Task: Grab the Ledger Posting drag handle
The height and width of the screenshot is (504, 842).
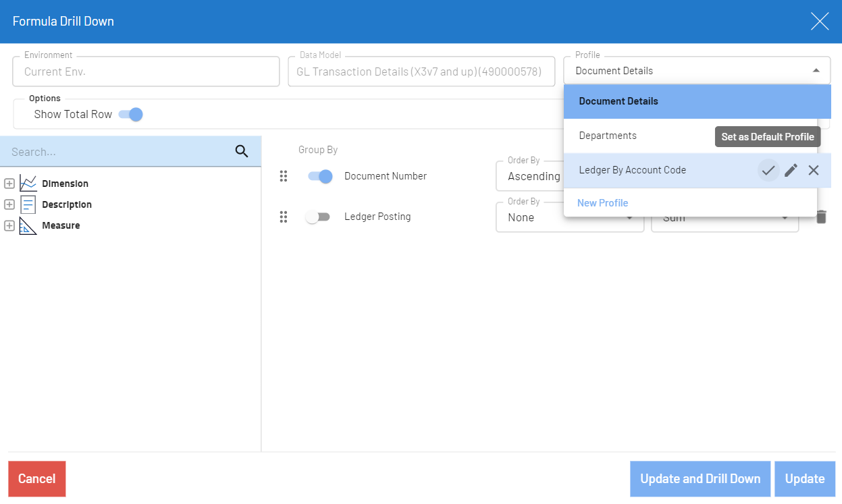Action: click(284, 217)
